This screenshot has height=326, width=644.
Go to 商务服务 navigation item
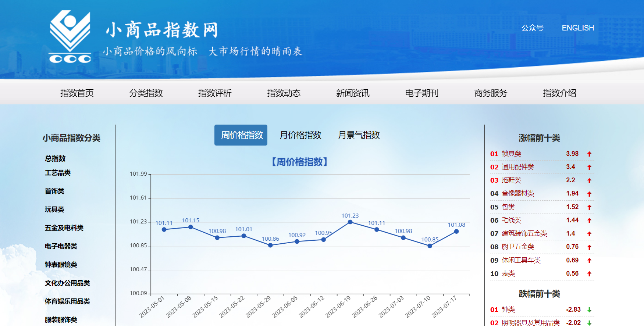tap(491, 93)
